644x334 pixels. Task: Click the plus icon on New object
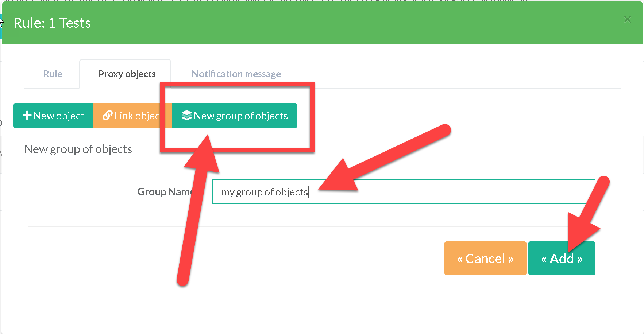[x=27, y=116]
